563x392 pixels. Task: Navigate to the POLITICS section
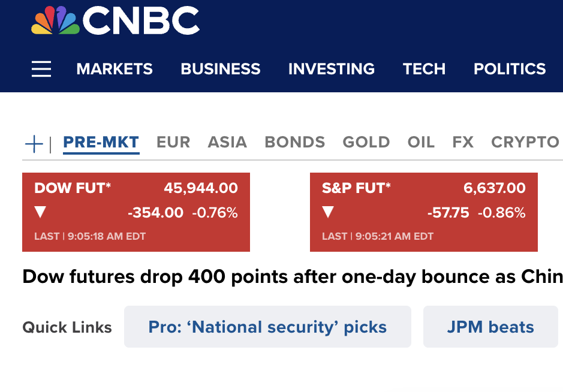[510, 69]
